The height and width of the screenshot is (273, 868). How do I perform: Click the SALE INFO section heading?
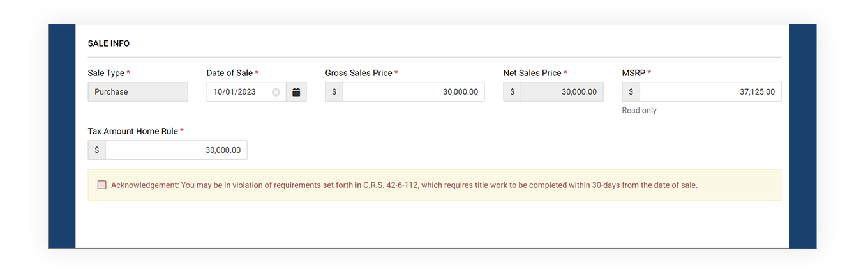(108, 43)
